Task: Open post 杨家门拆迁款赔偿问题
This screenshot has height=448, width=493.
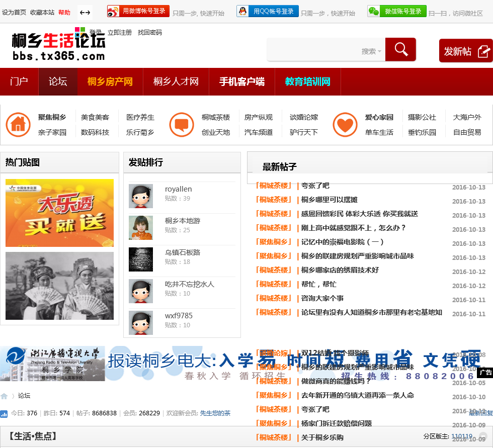Action: 337,423
